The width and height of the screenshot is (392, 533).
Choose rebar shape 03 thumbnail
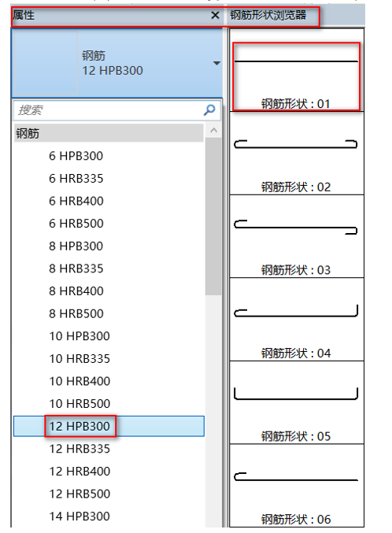(x=296, y=236)
